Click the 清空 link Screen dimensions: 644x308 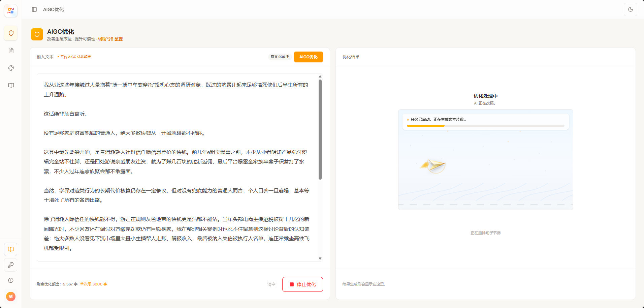pyautogui.click(x=271, y=284)
